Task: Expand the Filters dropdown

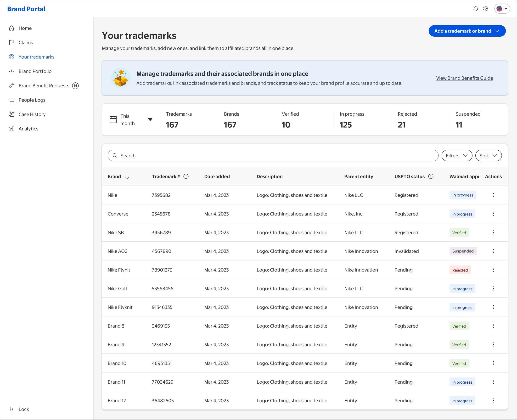Action: click(456, 156)
